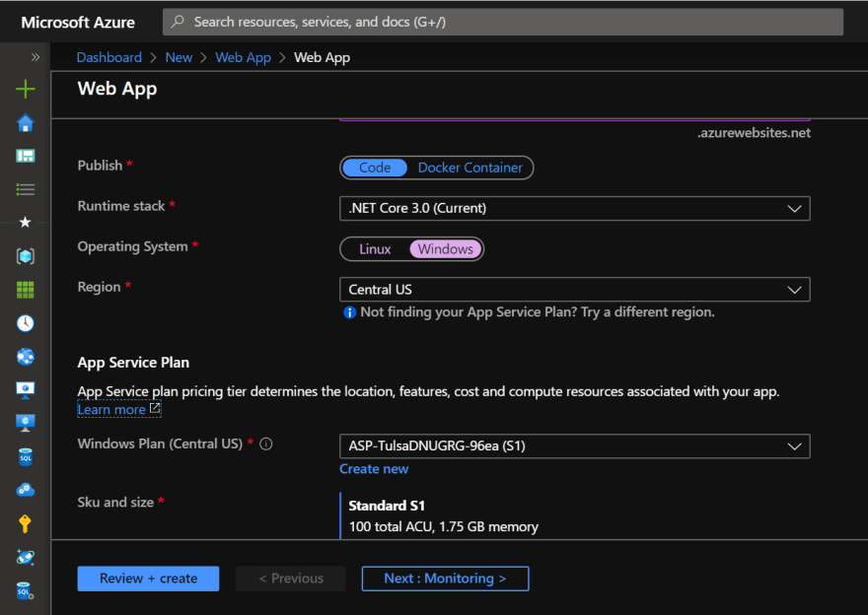Click the Sku and size label
The image size is (868, 615).
click(115, 503)
